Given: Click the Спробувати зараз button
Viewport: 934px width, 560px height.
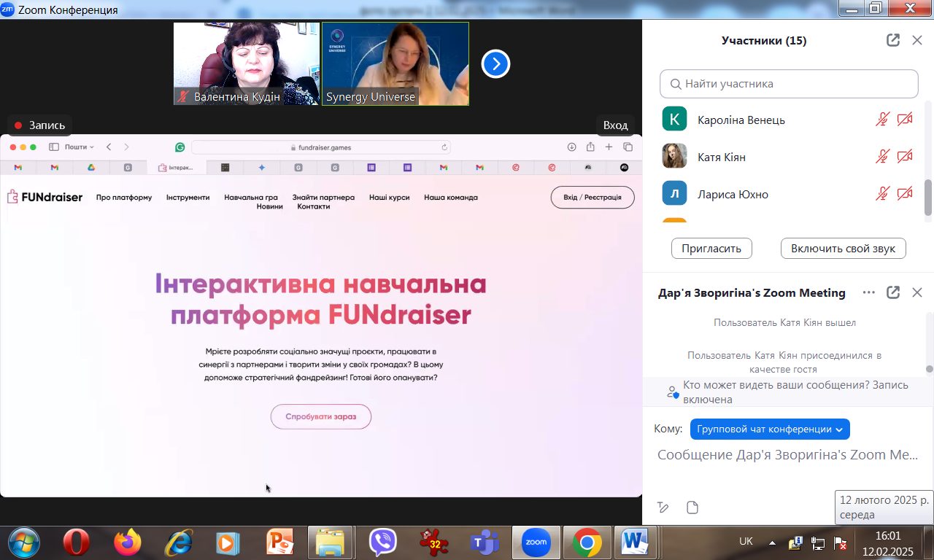Looking at the screenshot, I should (321, 416).
